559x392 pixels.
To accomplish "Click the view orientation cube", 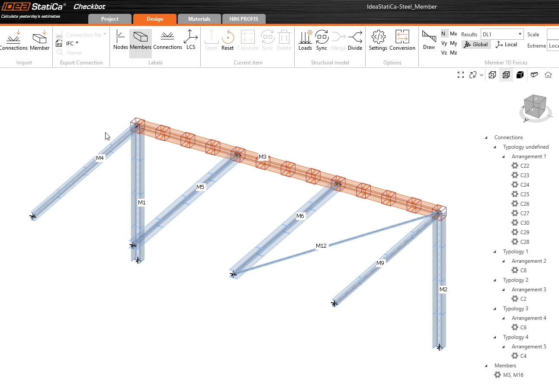I will click(x=535, y=107).
